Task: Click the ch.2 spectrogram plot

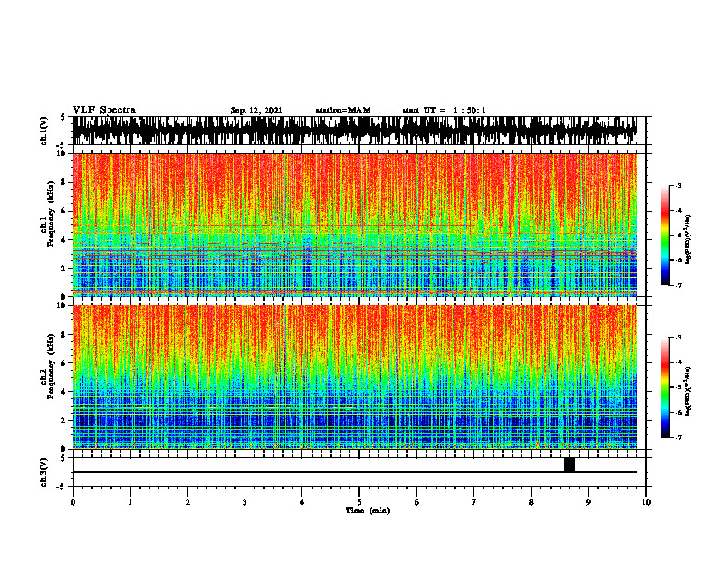Action: click(x=354, y=377)
